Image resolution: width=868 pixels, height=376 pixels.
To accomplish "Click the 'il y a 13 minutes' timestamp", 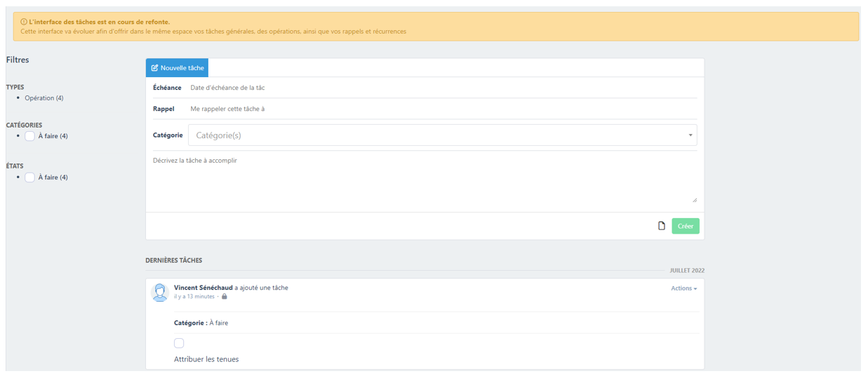I will click(x=194, y=297).
